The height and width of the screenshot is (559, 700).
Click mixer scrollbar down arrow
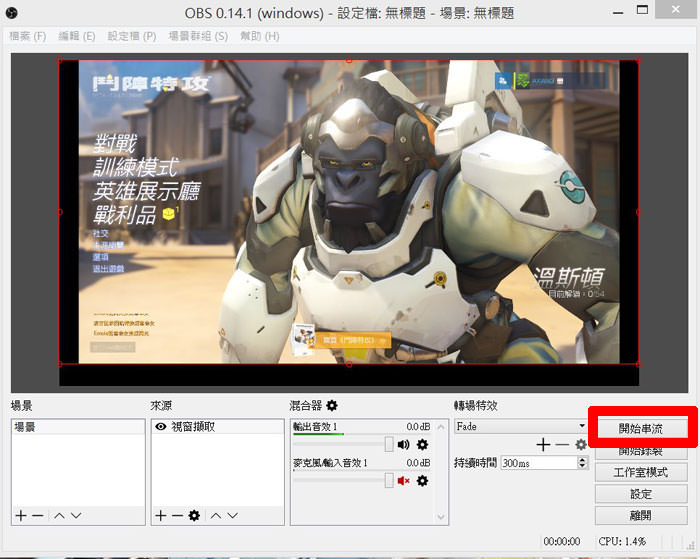pyautogui.click(x=441, y=517)
